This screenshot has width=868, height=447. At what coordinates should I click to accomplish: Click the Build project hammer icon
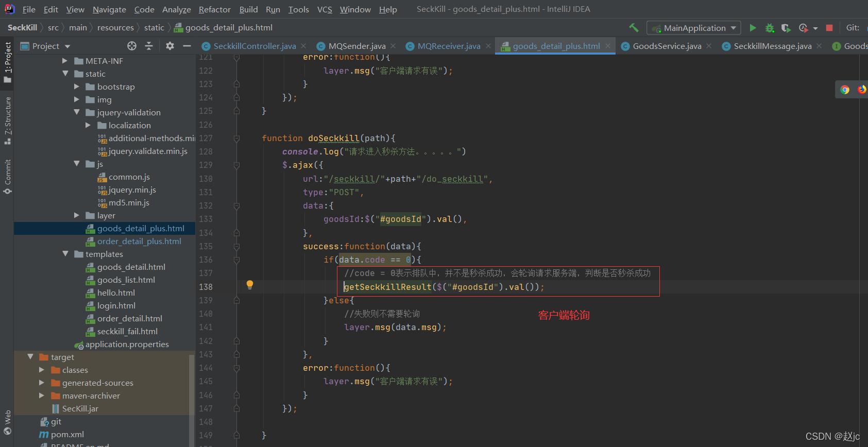pos(634,28)
